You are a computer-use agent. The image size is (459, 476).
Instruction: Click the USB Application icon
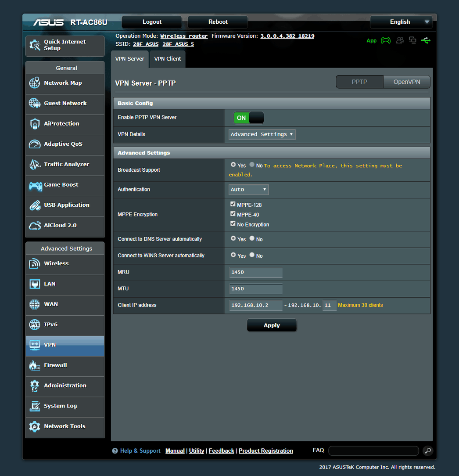[35, 205]
